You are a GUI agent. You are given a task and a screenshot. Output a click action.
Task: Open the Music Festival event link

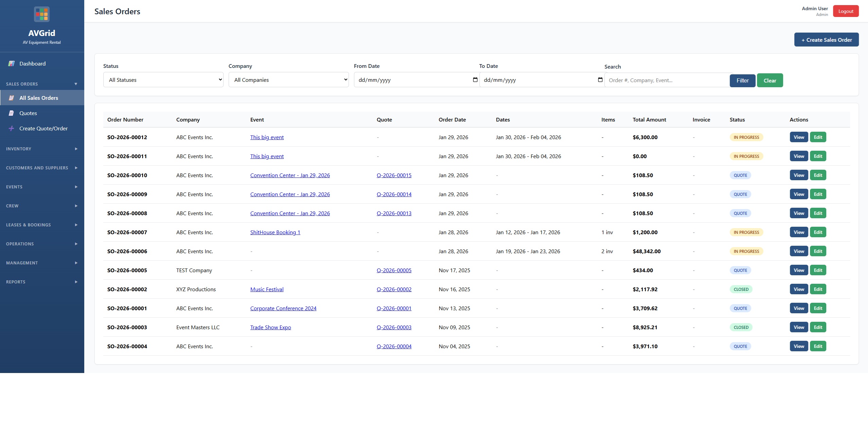click(267, 289)
